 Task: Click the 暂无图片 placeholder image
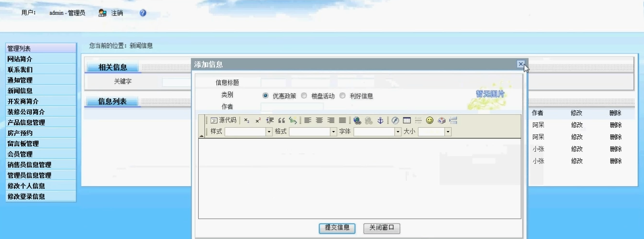(490, 95)
